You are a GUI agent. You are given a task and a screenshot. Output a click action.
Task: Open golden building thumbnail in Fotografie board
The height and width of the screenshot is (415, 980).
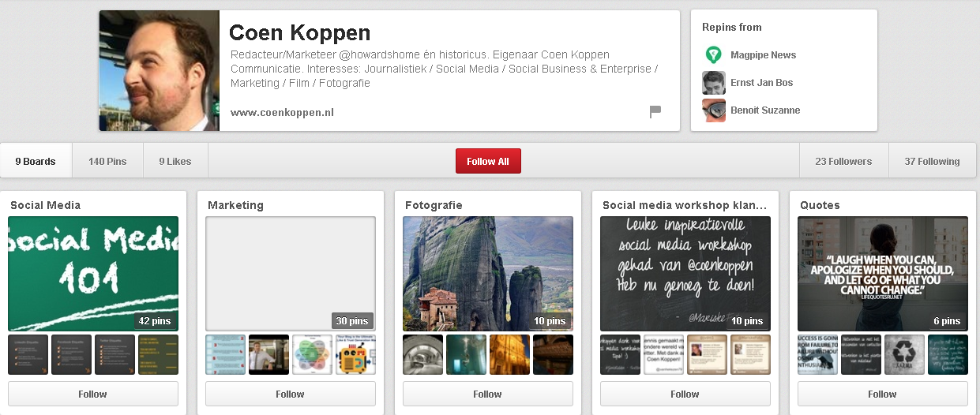click(x=509, y=354)
